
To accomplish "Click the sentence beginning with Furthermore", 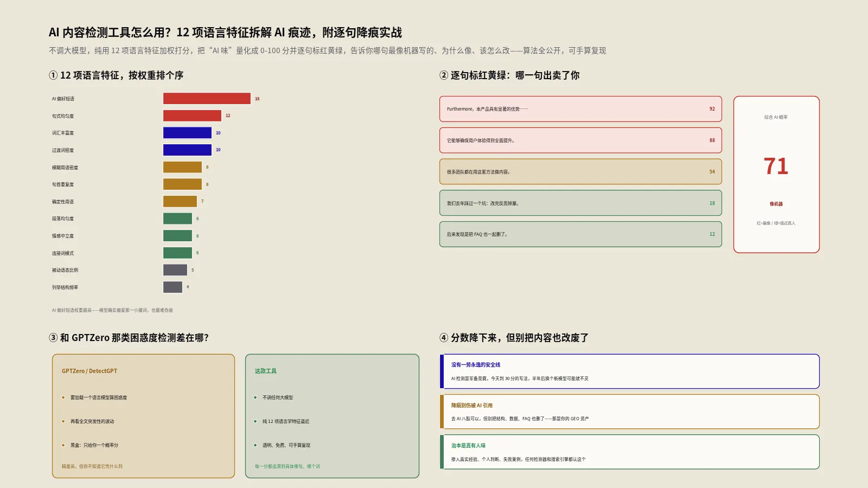I will tap(487, 109).
